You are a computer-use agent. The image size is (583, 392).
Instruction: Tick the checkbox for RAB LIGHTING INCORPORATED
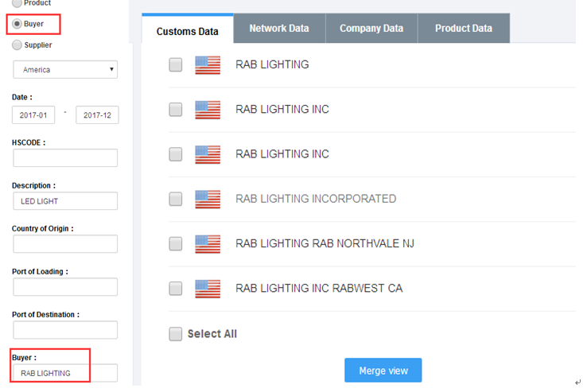[176, 199]
